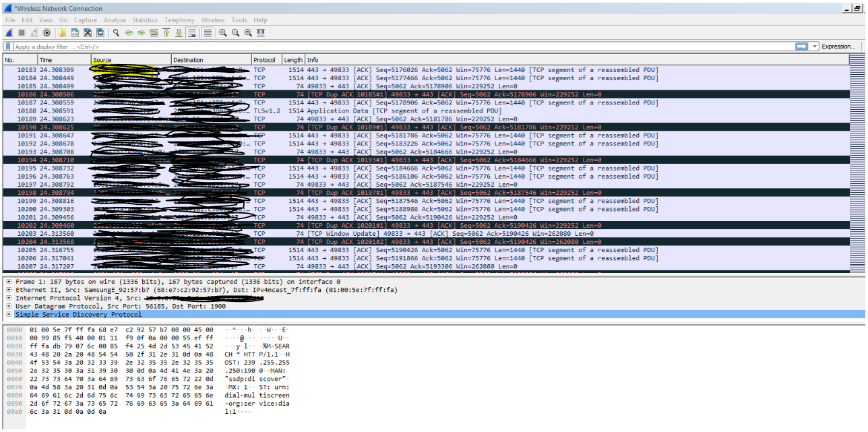Screen dimensions: 868x432
Task: Start capturing packets with the shark fin icon
Action: click(x=9, y=32)
